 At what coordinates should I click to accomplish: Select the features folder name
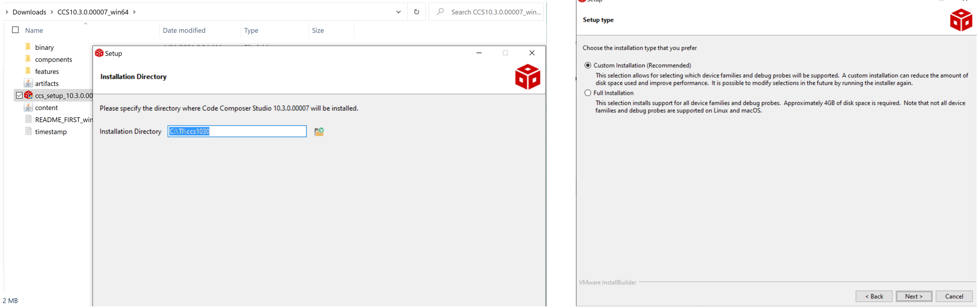click(47, 71)
